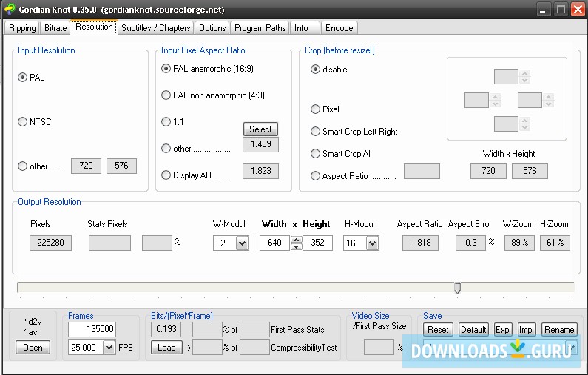The width and height of the screenshot is (588, 375).
Task: Click input height field showing 576
Action: point(121,166)
